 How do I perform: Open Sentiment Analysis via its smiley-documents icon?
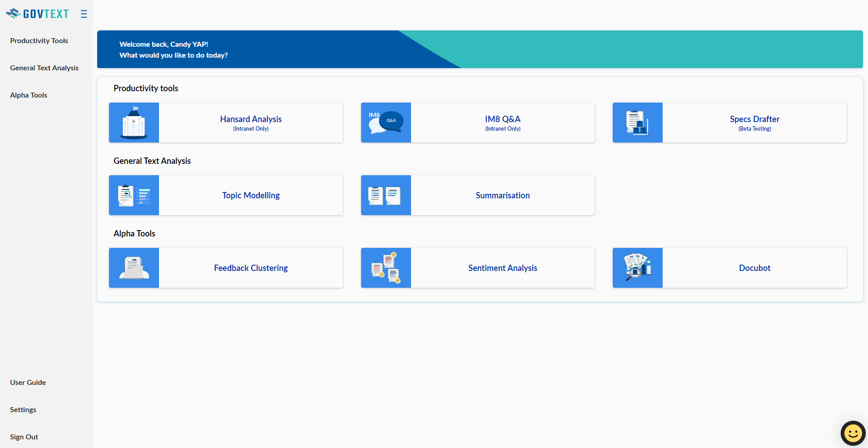(386, 267)
